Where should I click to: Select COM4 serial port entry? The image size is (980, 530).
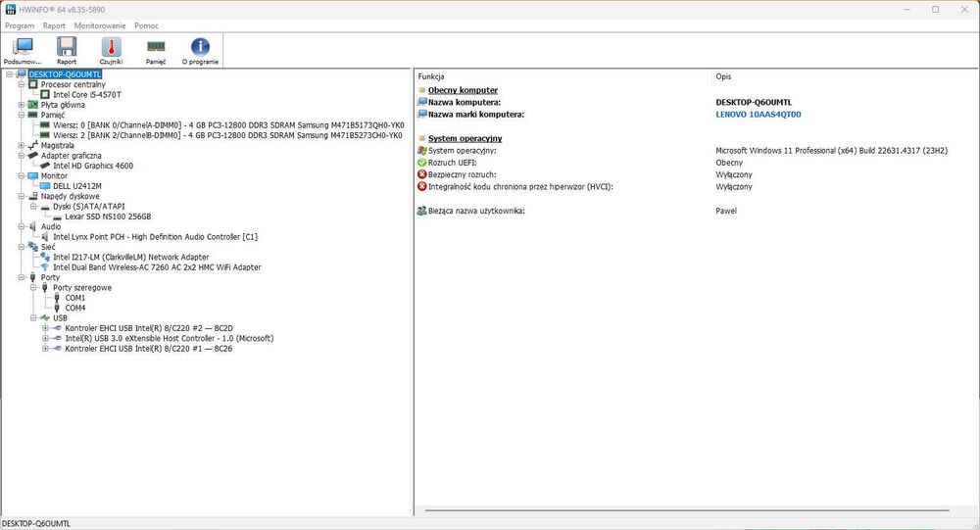pyautogui.click(x=75, y=308)
